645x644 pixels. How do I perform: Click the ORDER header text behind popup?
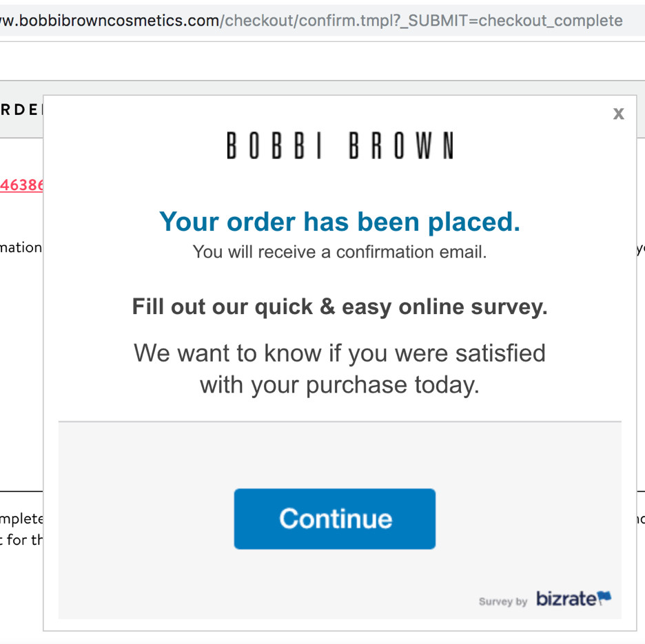(x=21, y=110)
